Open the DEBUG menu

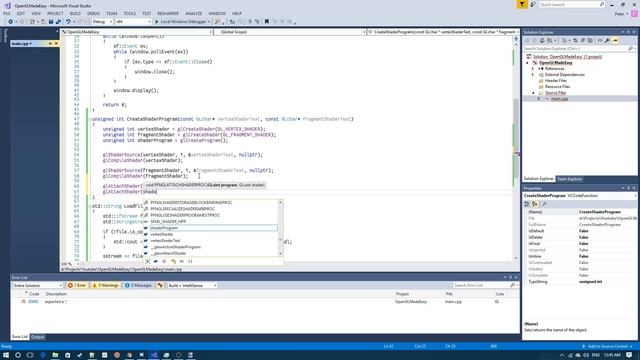93,13
